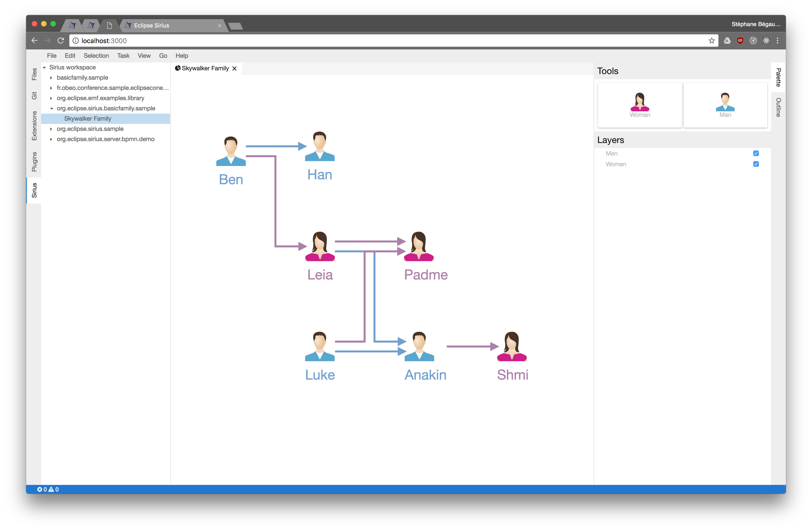812x531 pixels.
Task: Click the error count icon in status bar
Action: (x=40, y=489)
